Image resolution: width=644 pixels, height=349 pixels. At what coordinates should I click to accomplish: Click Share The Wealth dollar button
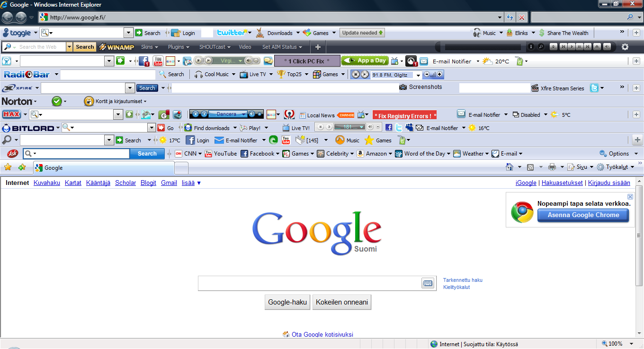[x=563, y=33]
